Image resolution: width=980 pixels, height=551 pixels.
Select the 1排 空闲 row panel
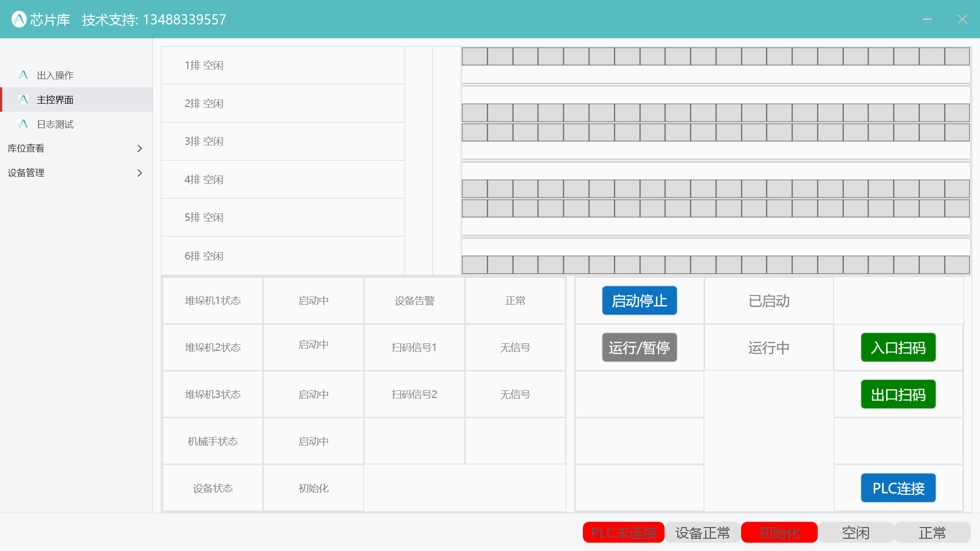(x=282, y=65)
